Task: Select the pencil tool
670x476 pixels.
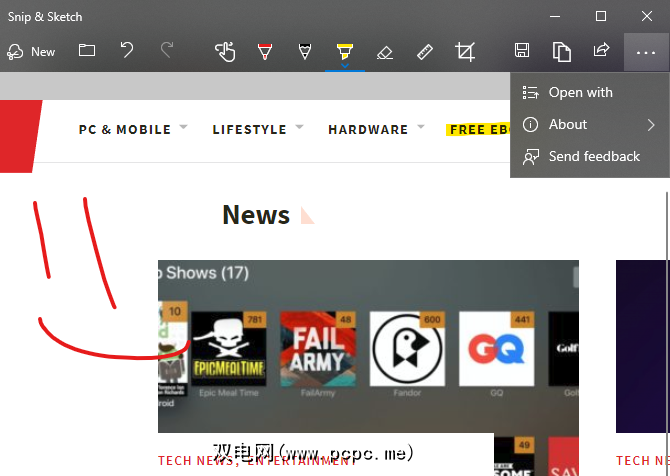Action: (305, 52)
